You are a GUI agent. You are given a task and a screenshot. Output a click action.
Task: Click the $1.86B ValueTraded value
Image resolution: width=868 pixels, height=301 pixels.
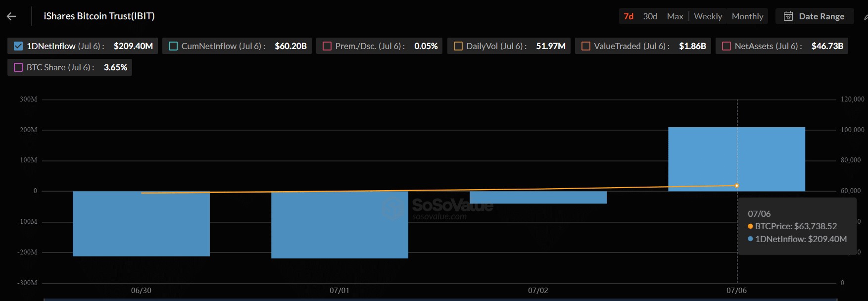692,46
